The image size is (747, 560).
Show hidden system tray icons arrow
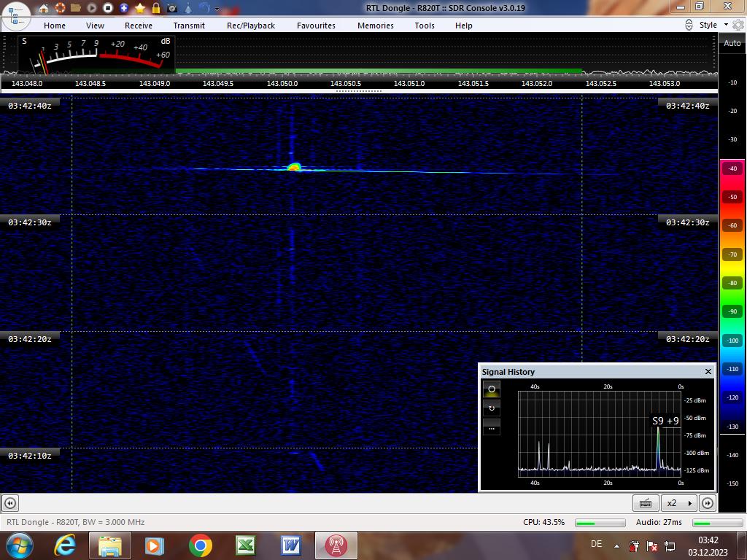(616, 546)
